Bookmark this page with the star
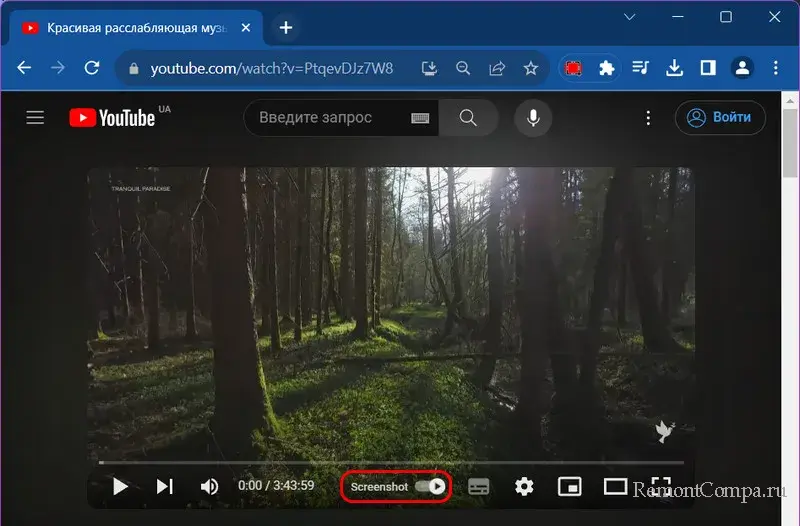 pyautogui.click(x=531, y=68)
